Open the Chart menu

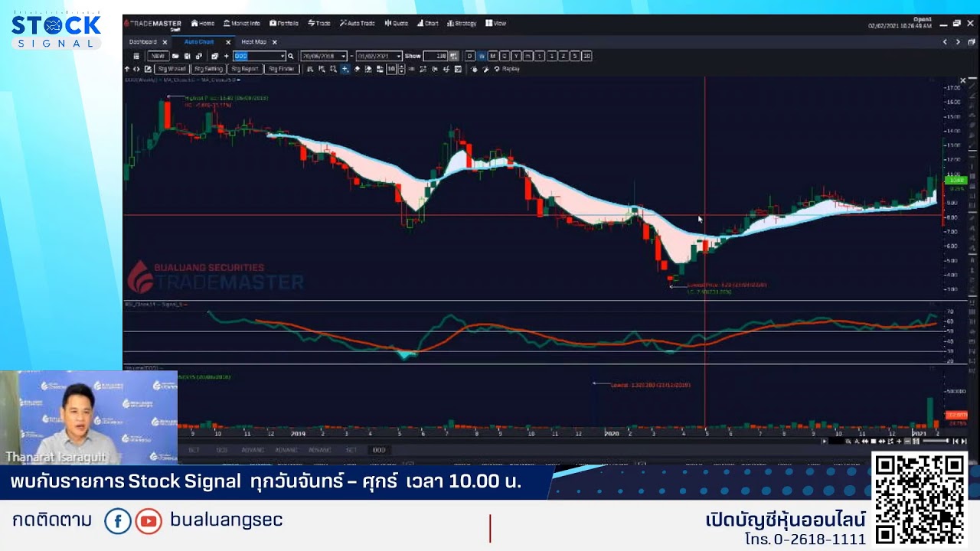click(428, 23)
